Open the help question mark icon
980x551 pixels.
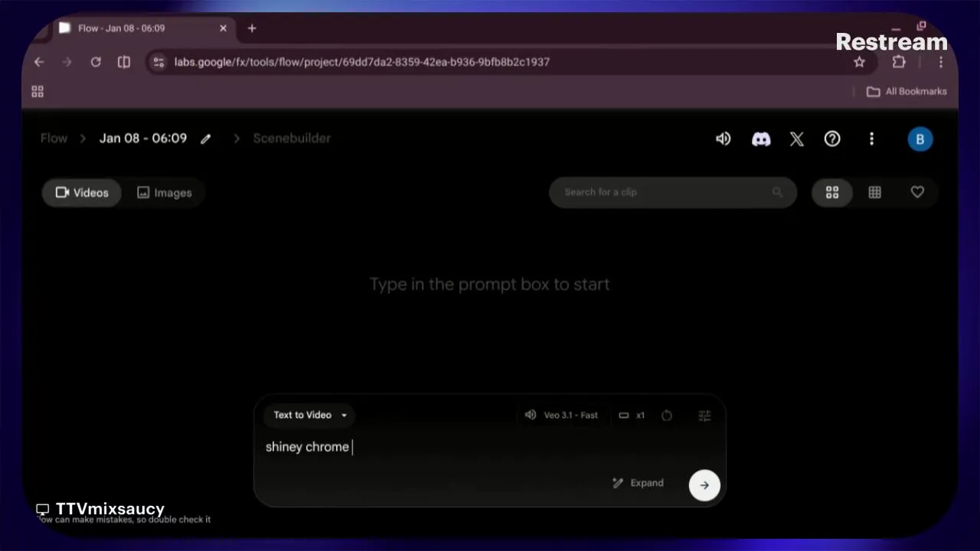coord(832,139)
